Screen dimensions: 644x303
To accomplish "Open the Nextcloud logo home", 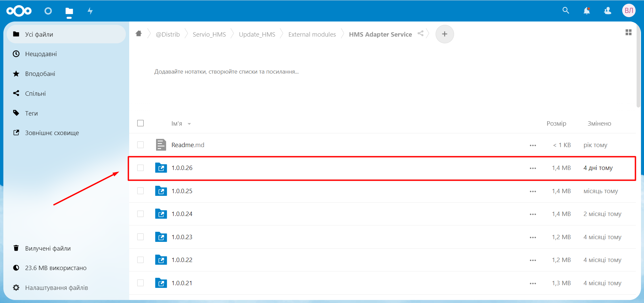I will point(19,11).
